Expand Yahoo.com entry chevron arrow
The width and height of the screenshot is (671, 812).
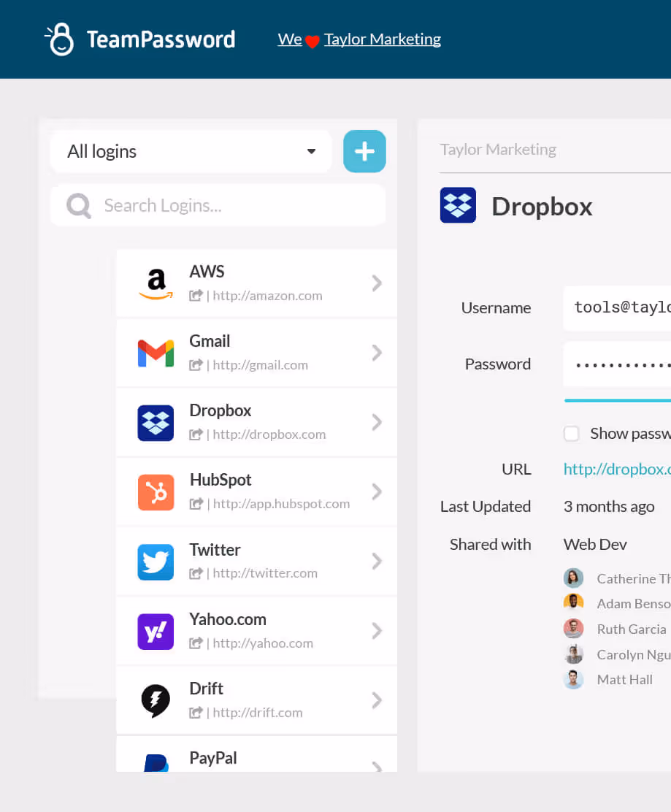pos(377,631)
